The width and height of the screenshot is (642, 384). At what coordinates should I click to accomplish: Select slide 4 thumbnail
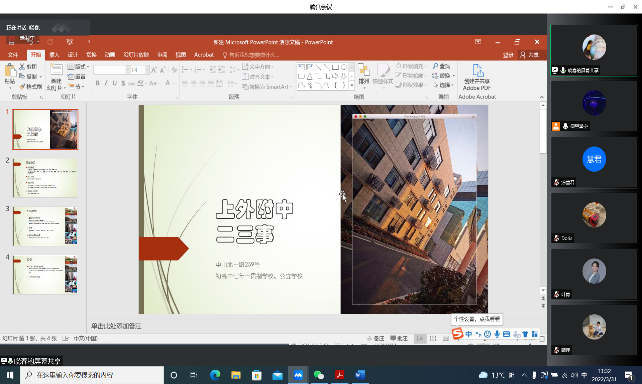pos(45,275)
